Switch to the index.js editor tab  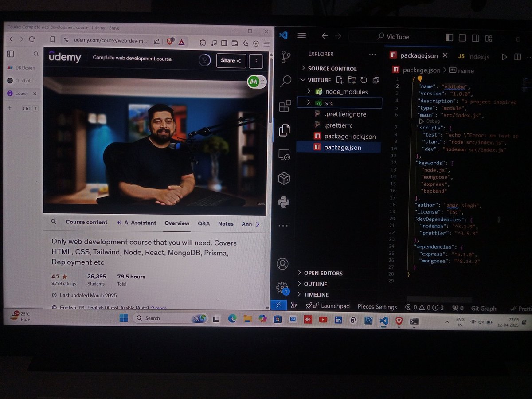click(473, 57)
